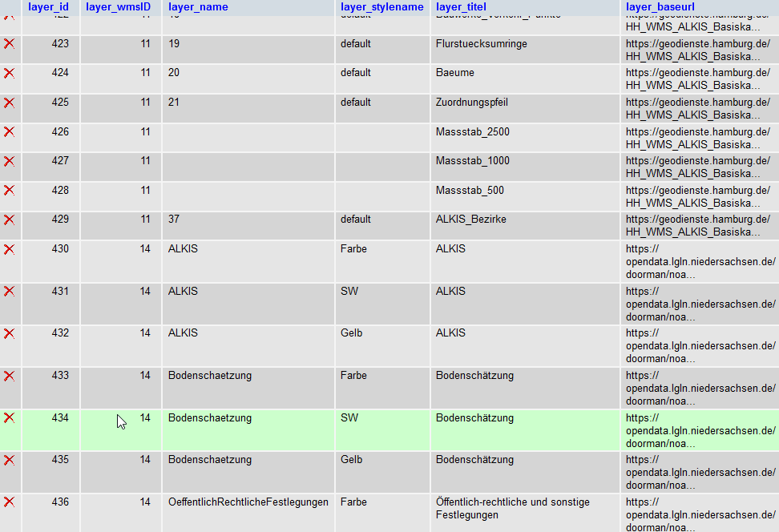The height and width of the screenshot is (532, 779).
Task: Click OeffentlichRechtlicheFestlegungen layer name cell
Action: click(x=248, y=502)
